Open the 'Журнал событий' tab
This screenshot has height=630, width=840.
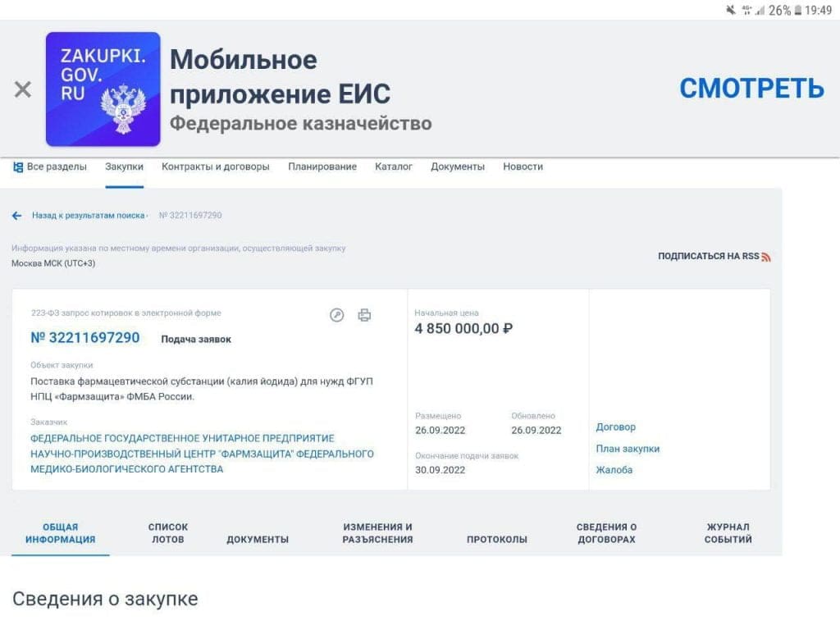click(728, 533)
